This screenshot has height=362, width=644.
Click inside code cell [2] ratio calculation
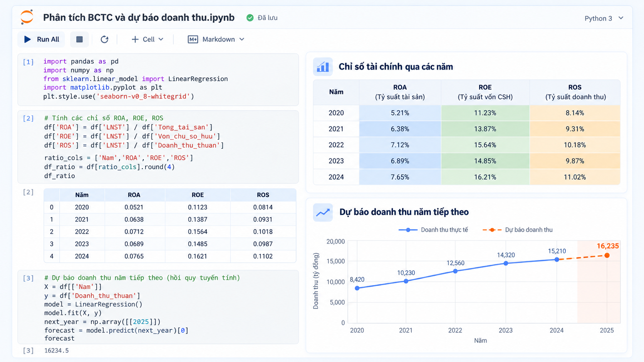tap(158, 147)
